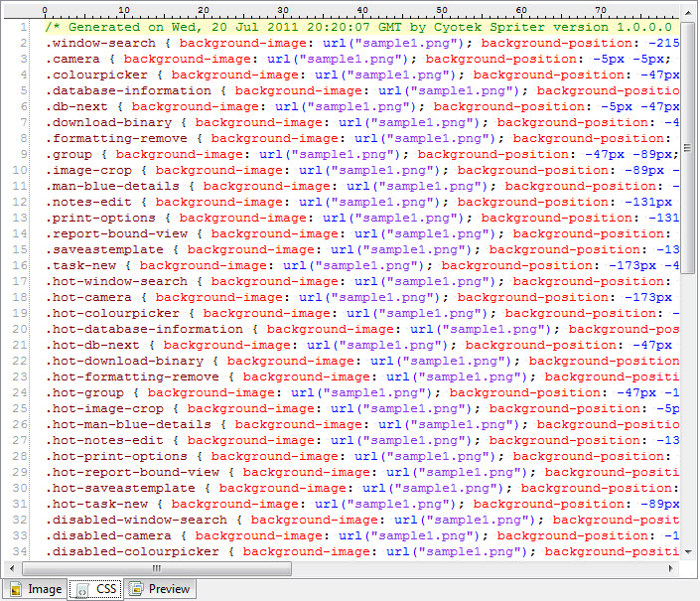
Task: Click the vertical scrollbar down arrow
Action: point(688,552)
